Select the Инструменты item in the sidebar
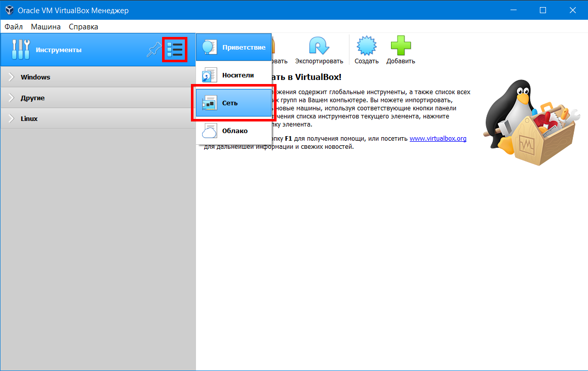This screenshot has height=371, width=588. [98, 50]
